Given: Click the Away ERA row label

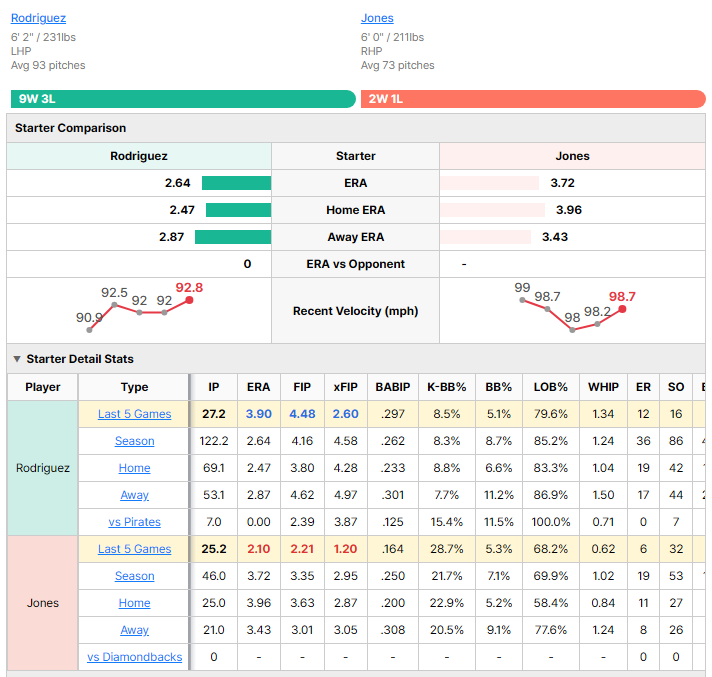Looking at the screenshot, I should pos(356,237).
